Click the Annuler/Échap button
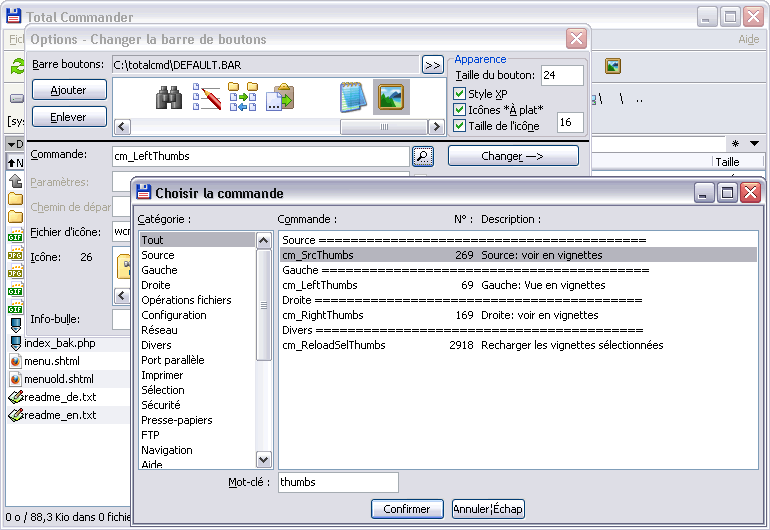770x530 pixels. [488, 509]
